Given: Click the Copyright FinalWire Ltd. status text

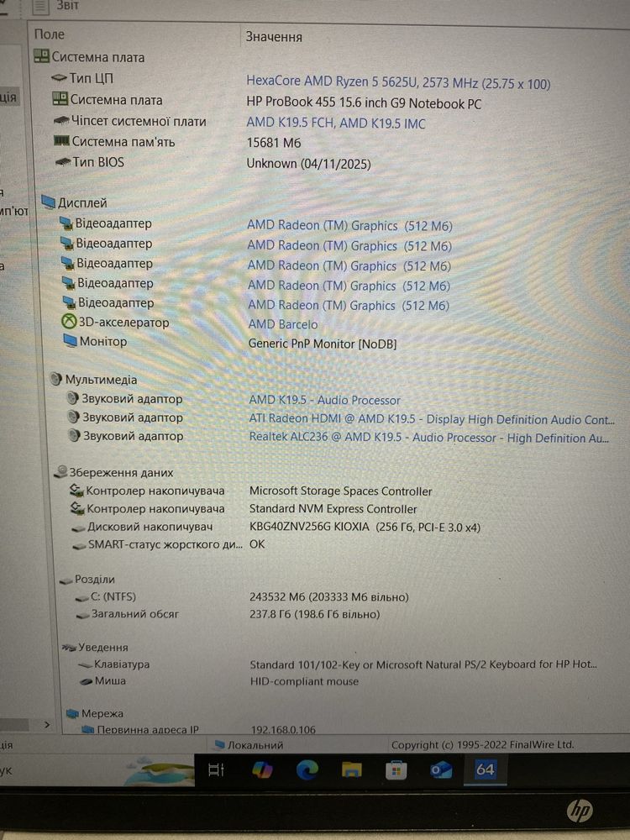Looking at the screenshot, I should 483,744.
